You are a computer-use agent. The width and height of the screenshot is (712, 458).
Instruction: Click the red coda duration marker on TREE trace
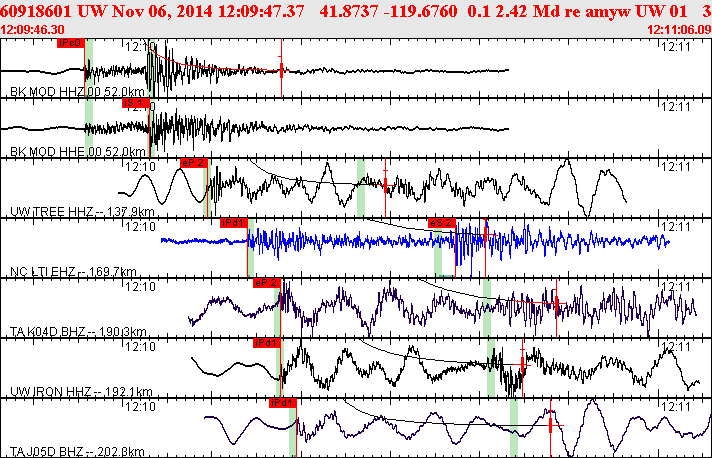tap(386, 185)
